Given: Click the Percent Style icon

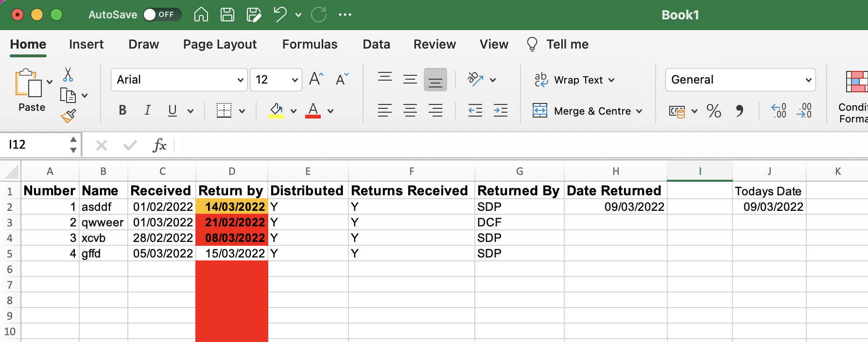Looking at the screenshot, I should (x=713, y=111).
